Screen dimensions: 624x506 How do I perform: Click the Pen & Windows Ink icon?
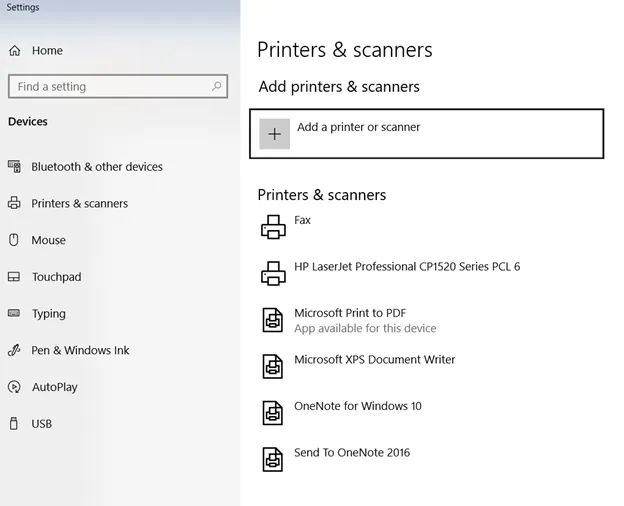click(x=14, y=350)
